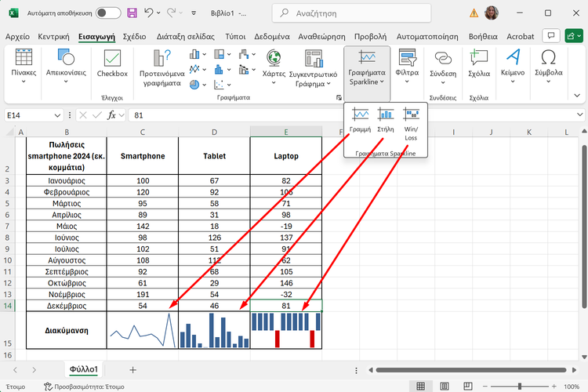The width and height of the screenshot is (588, 392).
Task: Click the Insert Function fx icon
Action: [x=111, y=115]
